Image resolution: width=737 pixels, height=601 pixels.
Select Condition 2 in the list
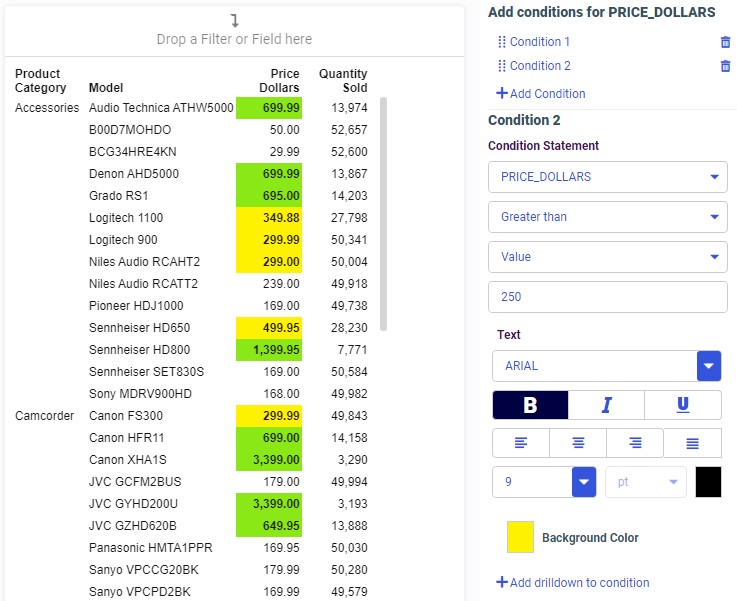point(540,66)
